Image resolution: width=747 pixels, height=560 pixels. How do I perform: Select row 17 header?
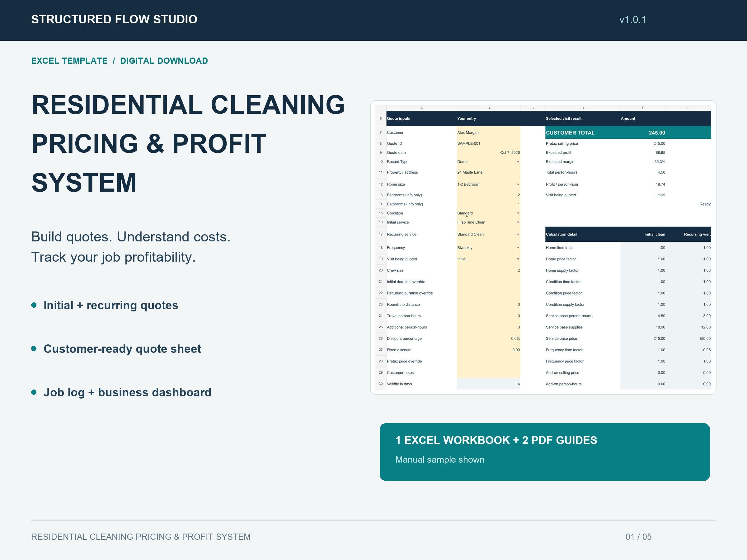(381, 235)
